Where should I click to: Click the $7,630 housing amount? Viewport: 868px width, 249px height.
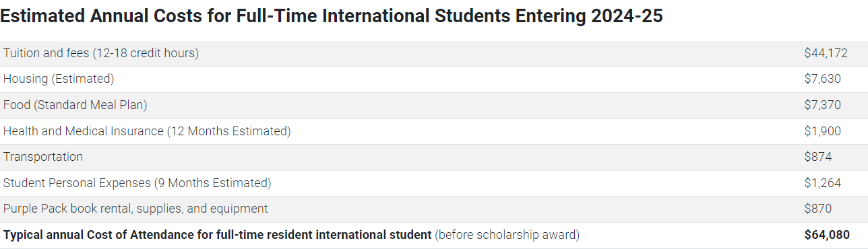822,79
